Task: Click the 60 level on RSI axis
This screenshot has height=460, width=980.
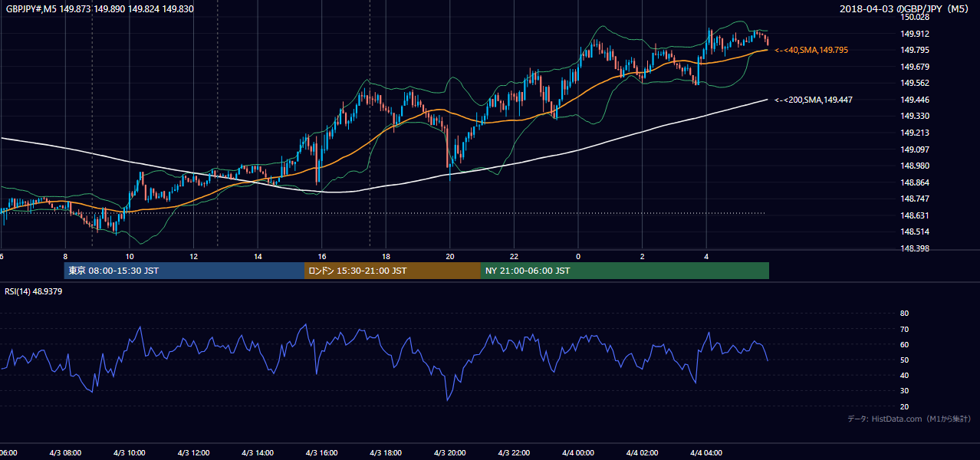Action: click(904, 344)
